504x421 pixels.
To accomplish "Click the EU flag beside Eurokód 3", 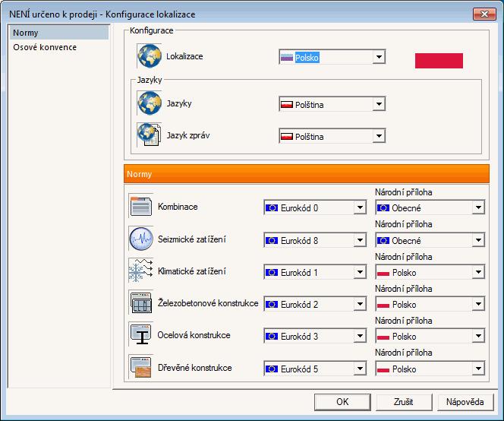I will coord(272,337).
